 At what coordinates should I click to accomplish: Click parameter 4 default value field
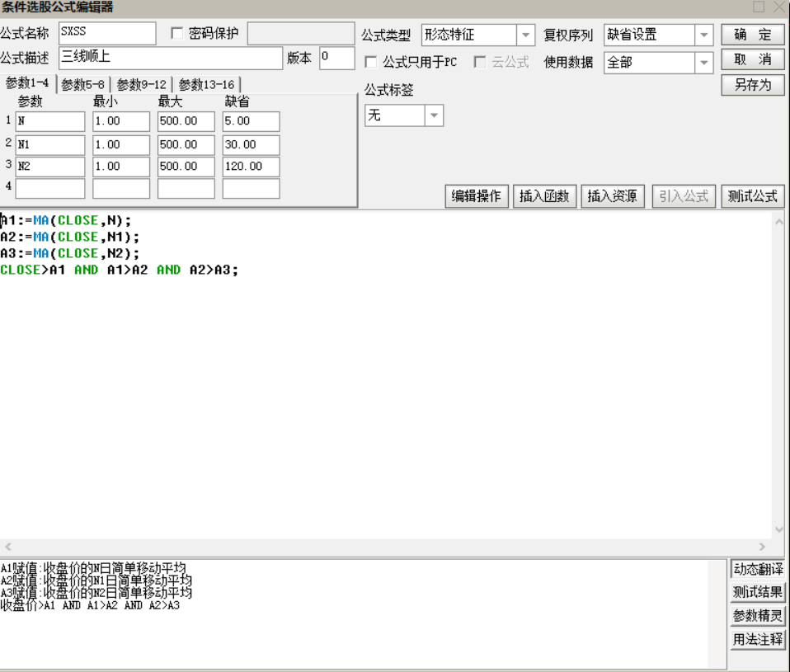[x=251, y=188]
